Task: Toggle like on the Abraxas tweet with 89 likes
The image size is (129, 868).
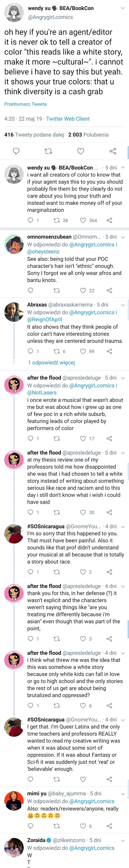Action: tap(83, 351)
